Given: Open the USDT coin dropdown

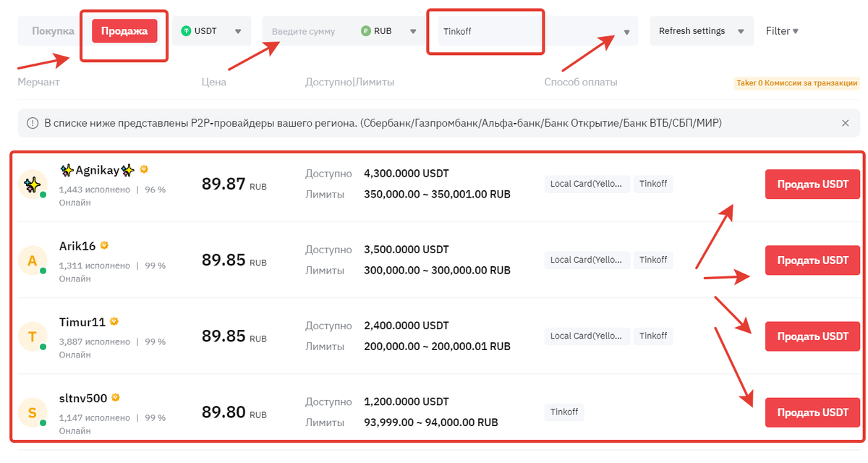Looking at the screenshot, I should point(211,31).
